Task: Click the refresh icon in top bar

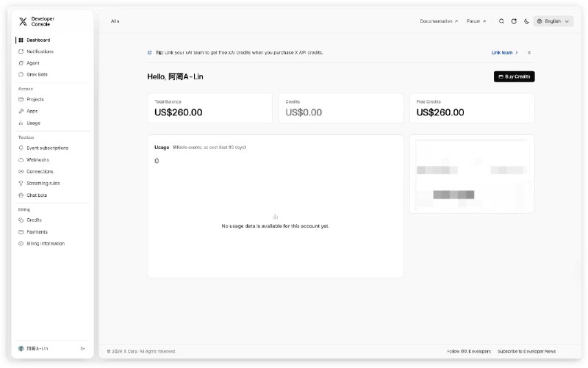Action: pos(514,21)
